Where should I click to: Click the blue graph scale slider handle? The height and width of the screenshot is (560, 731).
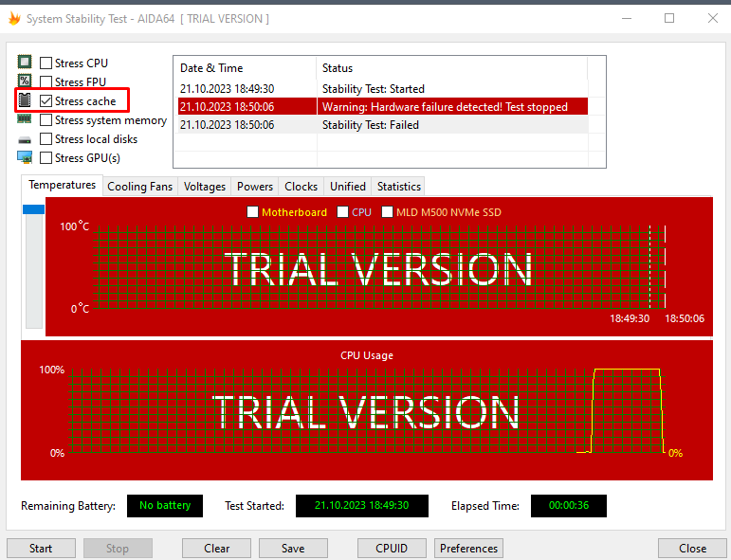click(33, 209)
